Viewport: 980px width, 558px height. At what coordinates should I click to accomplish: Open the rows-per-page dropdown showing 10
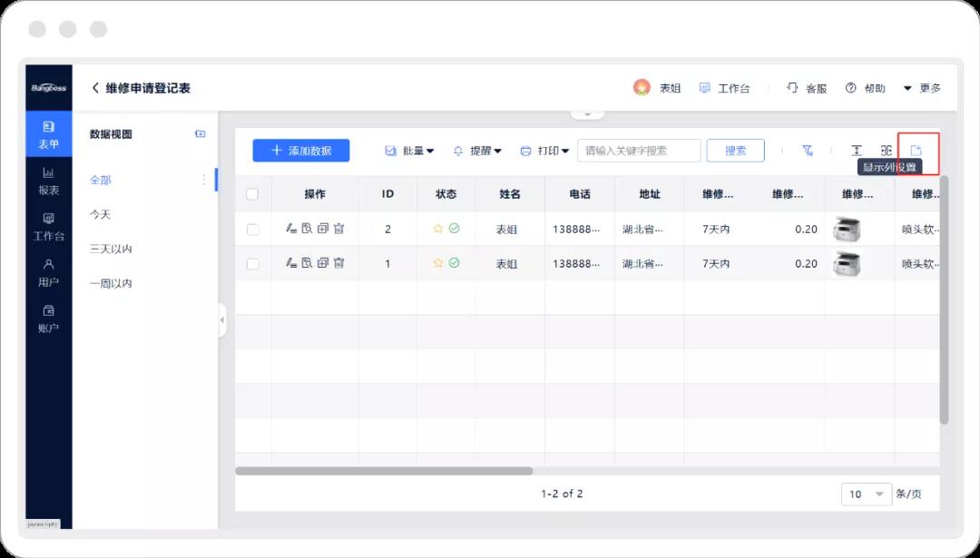pos(866,494)
